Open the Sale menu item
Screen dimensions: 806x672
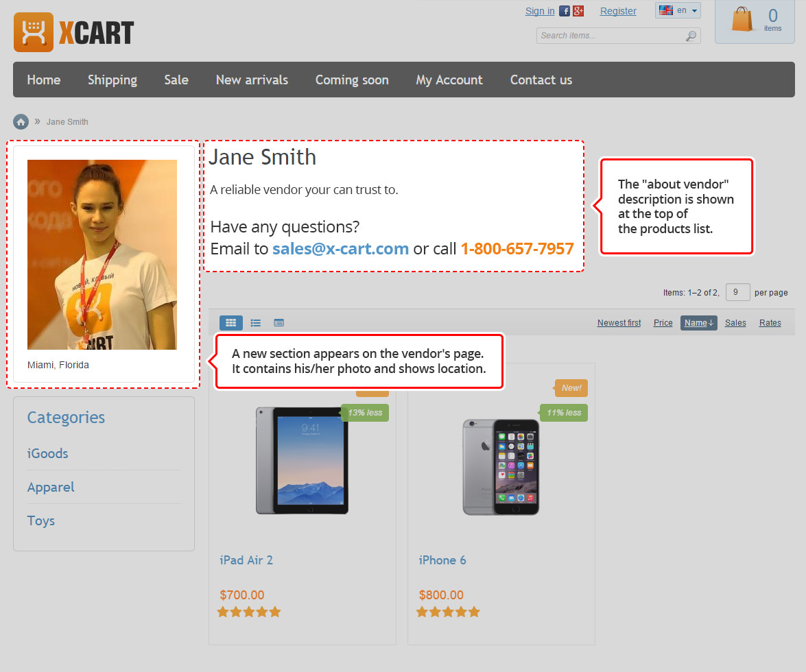point(176,80)
